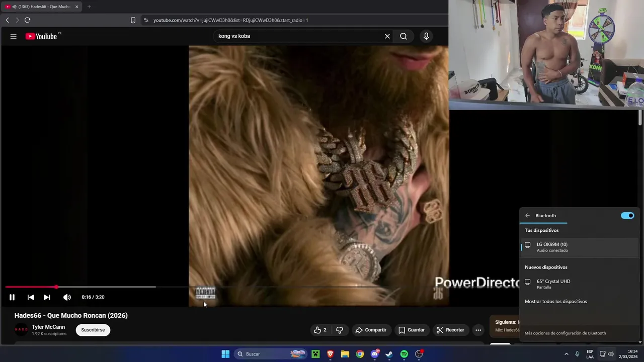This screenshot has width=644, height=362.
Task: Go back from the Bluetooth panel
Action: pyautogui.click(x=527, y=216)
